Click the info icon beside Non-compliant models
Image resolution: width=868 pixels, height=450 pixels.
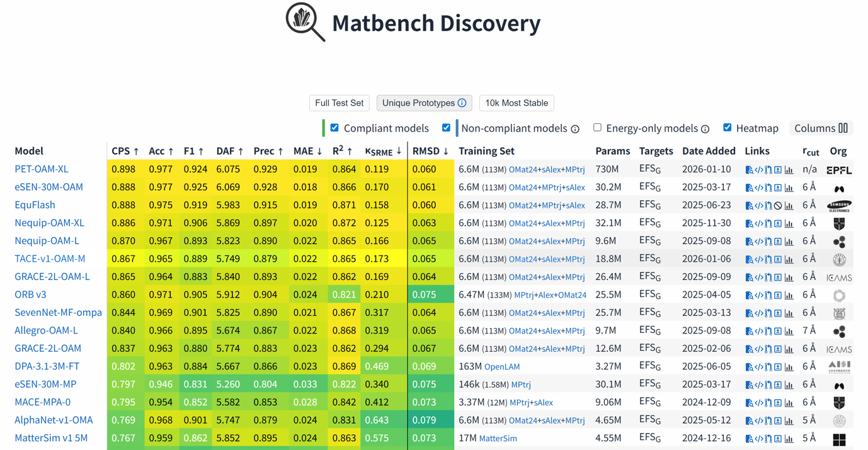click(x=575, y=129)
